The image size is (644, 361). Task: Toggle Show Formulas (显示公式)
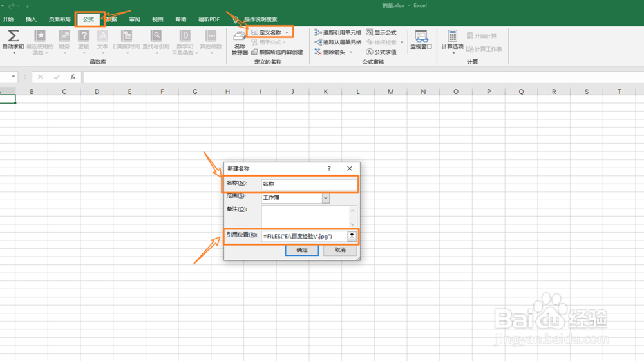tap(381, 32)
